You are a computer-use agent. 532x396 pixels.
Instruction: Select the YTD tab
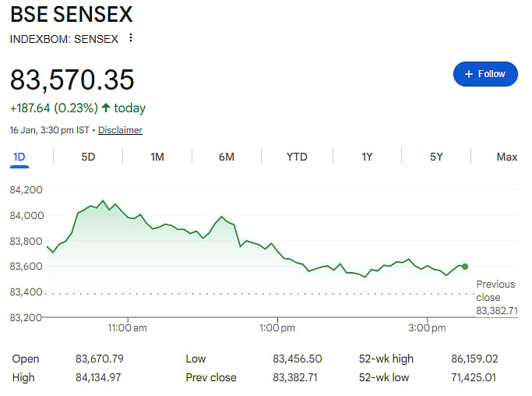(x=297, y=157)
